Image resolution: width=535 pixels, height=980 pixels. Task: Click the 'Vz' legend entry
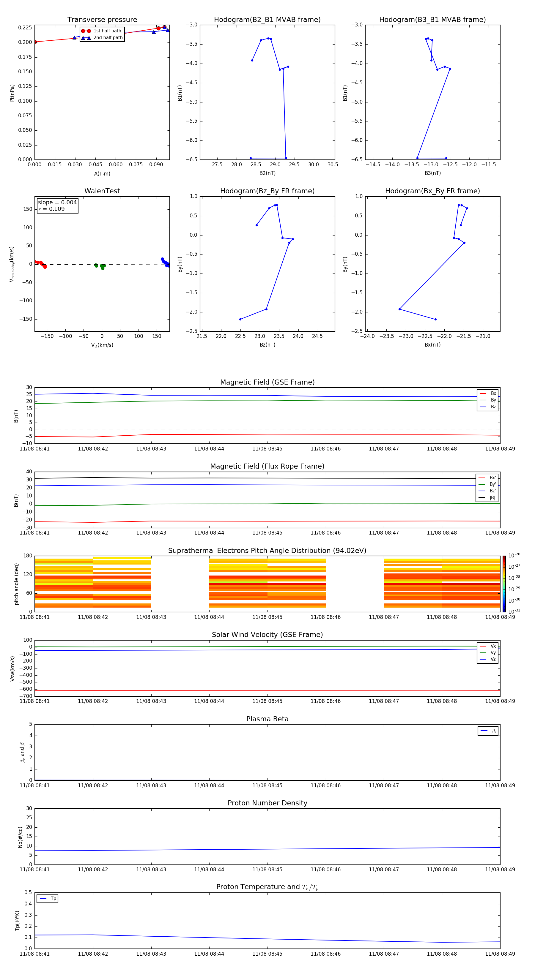tap(488, 659)
